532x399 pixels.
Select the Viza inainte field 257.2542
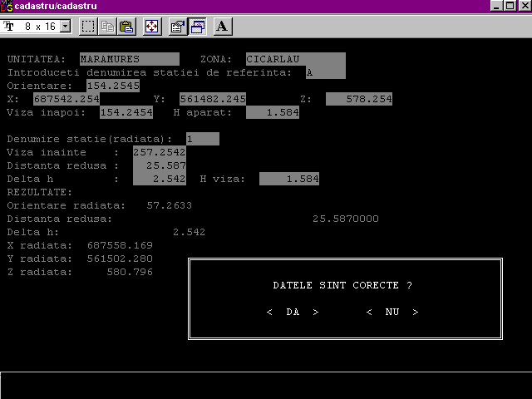tap(159, 152)
